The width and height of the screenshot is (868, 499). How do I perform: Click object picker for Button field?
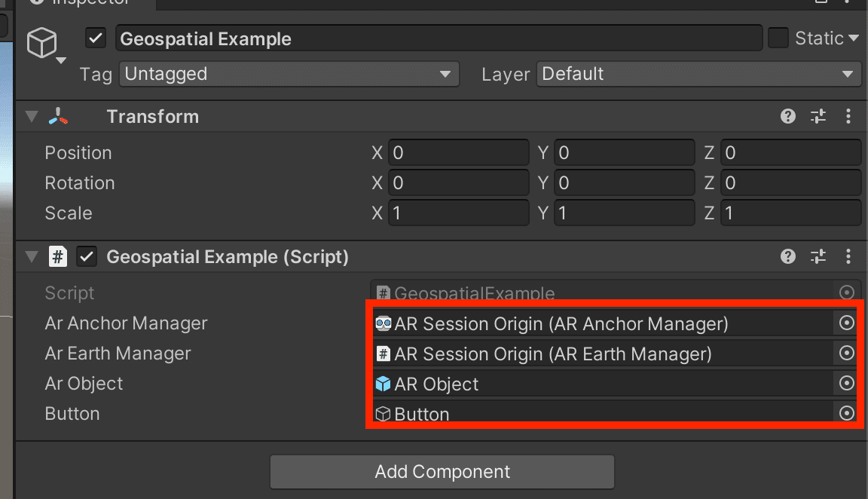click(x=846, y=412)
